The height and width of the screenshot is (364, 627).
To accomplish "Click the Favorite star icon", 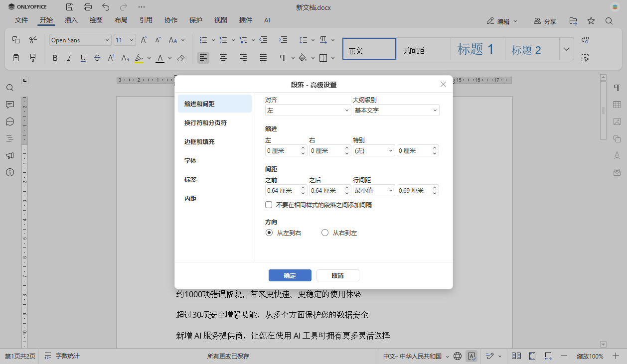I will coord(591,21).
